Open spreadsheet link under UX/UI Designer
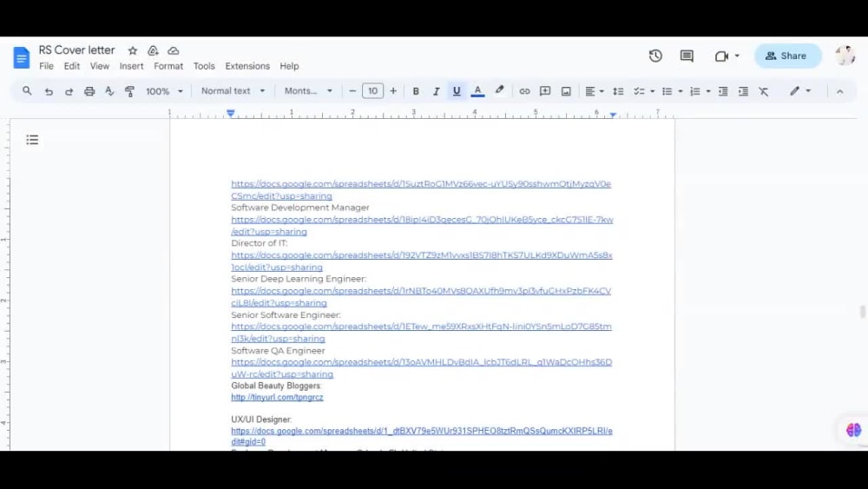The width and height of the screenshot is (868, 489). click(422, 436)
